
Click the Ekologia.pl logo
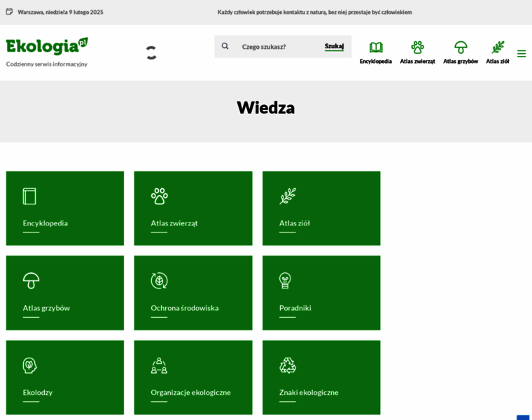(47, 46)
